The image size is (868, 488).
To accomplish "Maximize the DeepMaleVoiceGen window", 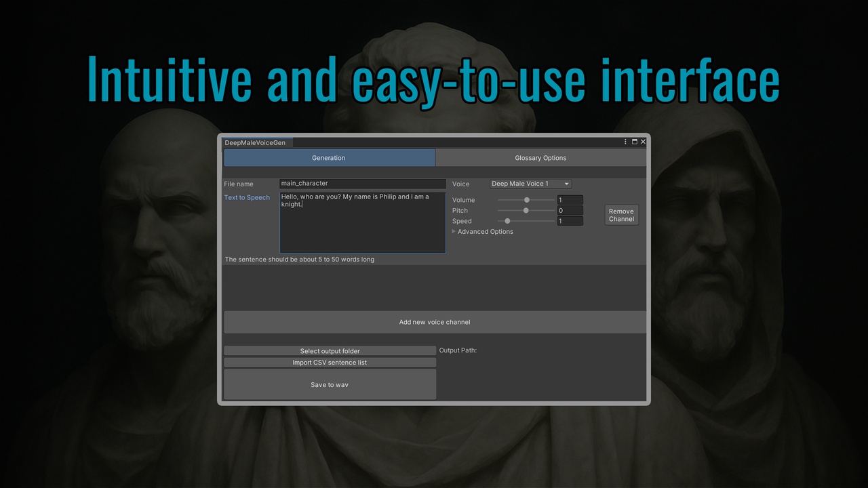I will click(635, 142).
